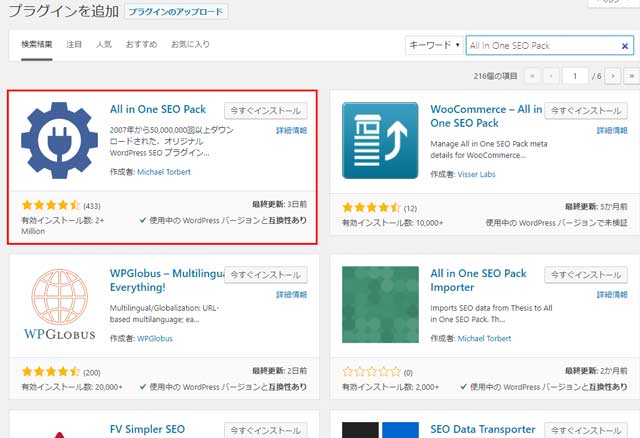Switch to the 人気 tab
Image resolution: width=640 pixels, height=438 pixels.
coord(104,44)
